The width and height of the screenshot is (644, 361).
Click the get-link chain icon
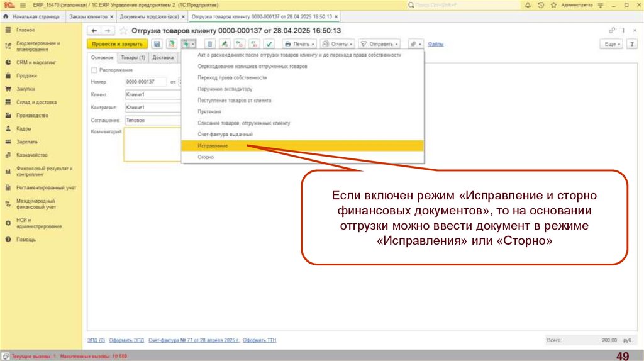(x=612, y=30)
